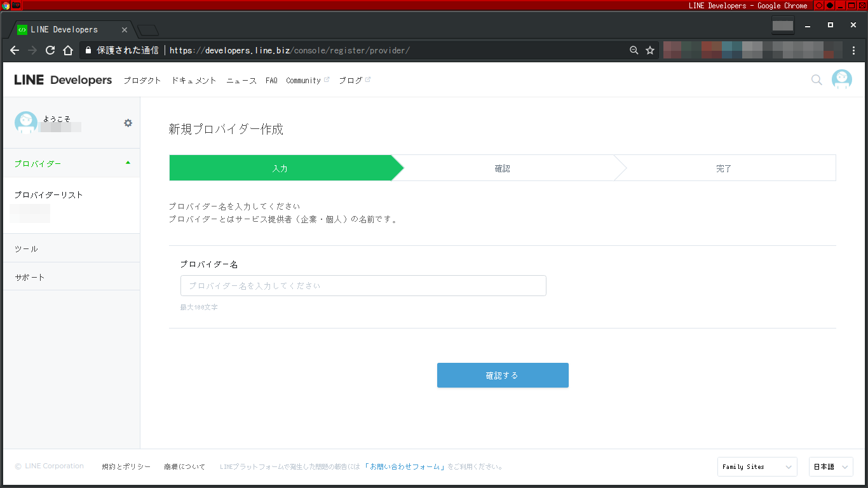Go to browser home page icon
Screen dimensions: 868x488
(68, 50)
